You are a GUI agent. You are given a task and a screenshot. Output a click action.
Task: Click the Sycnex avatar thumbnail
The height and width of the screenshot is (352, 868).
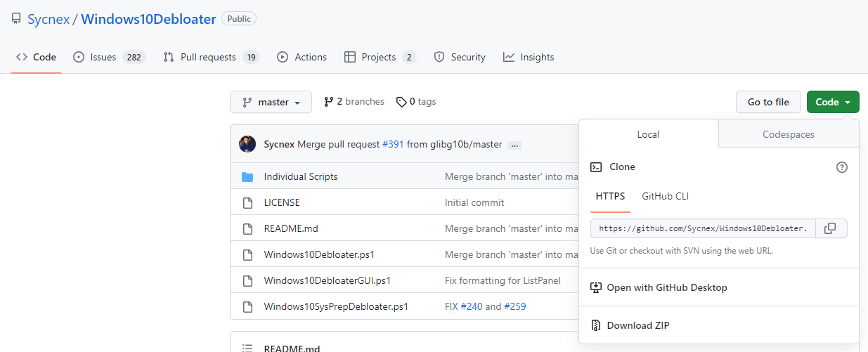coord(247,144)
